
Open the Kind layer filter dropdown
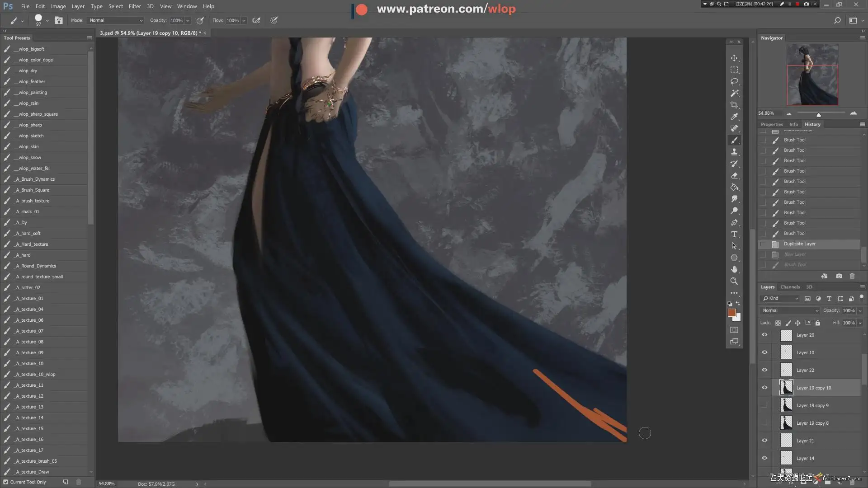point(781,298)
